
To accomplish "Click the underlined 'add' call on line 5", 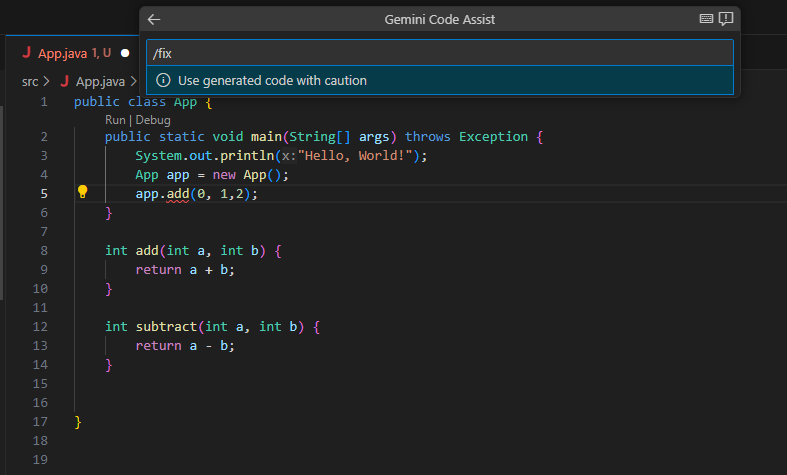I will (178, 194).
